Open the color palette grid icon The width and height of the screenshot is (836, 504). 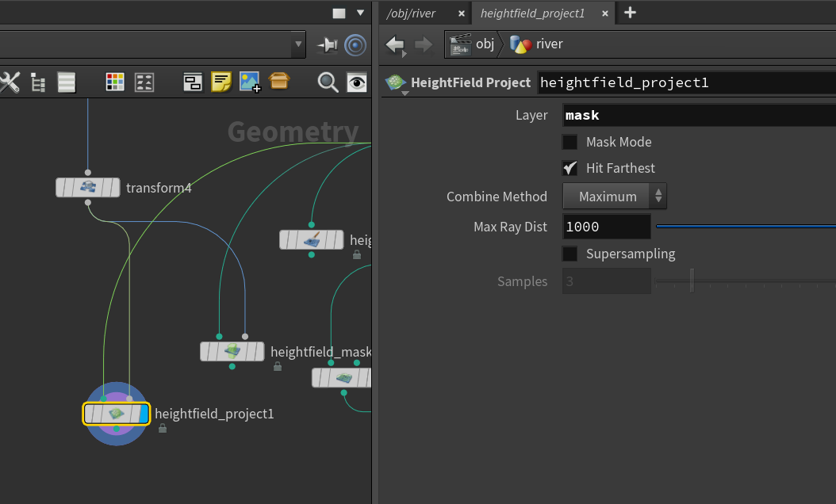point(115,82)
